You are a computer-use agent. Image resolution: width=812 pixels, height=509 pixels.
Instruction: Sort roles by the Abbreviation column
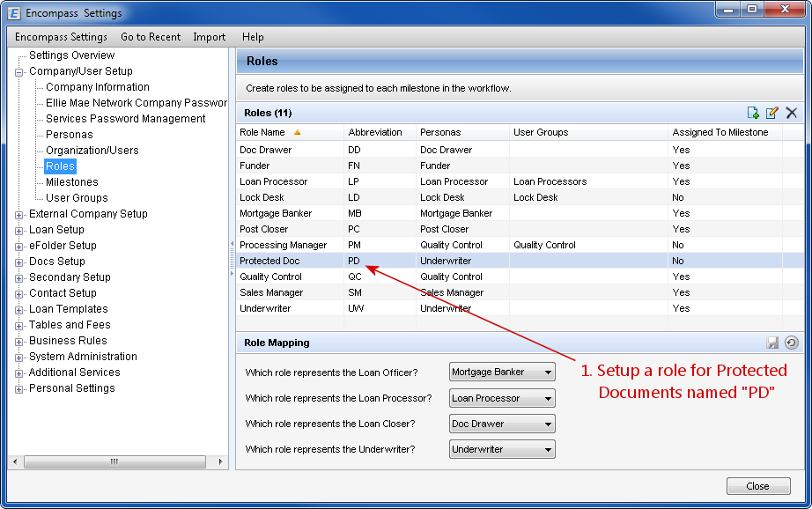[380, 132]
